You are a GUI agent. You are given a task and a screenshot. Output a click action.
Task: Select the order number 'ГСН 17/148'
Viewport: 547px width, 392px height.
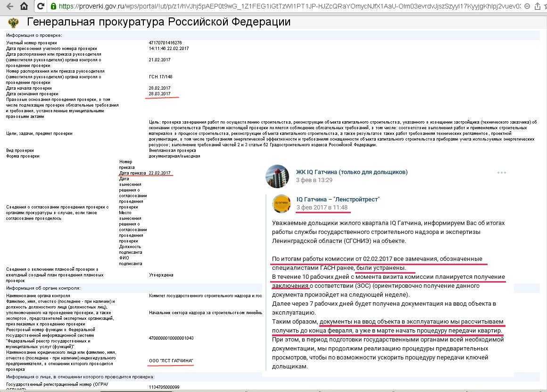coord(160,77)
